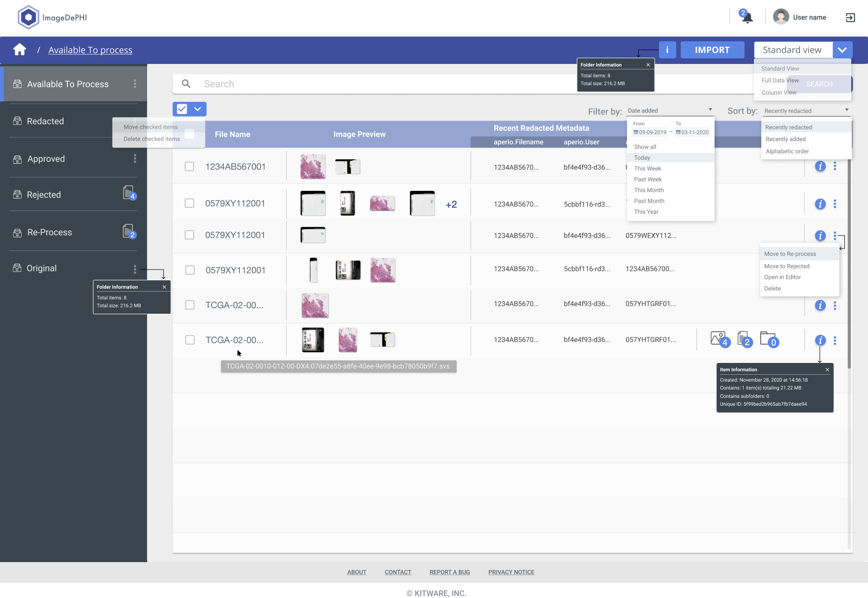Open three-dot menu in last TCGA-02-00 row
This screenshot has height=598, width=868.
tap(835, 340)
